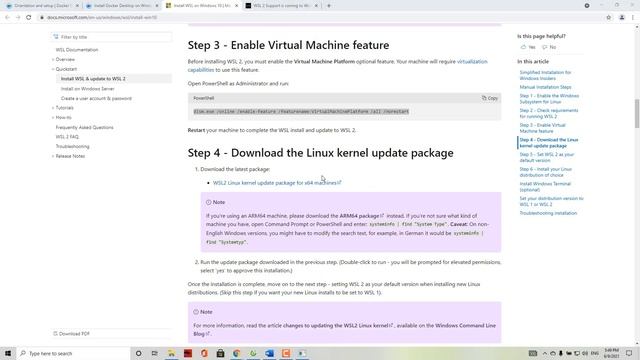
Task: Click the Filter by title input
Action: pyautogui.click(x=112, y=37)
